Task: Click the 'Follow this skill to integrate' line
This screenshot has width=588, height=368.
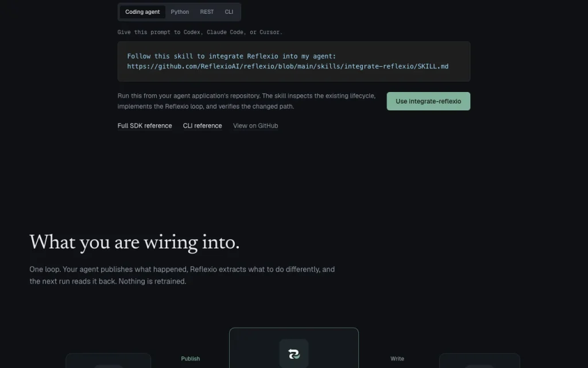Action: coord(231,56)
